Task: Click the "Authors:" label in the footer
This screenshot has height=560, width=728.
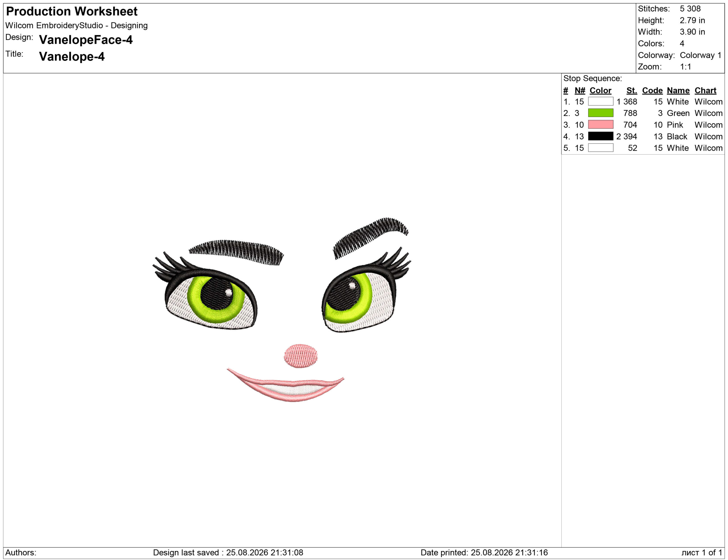Action: [21, 553]
